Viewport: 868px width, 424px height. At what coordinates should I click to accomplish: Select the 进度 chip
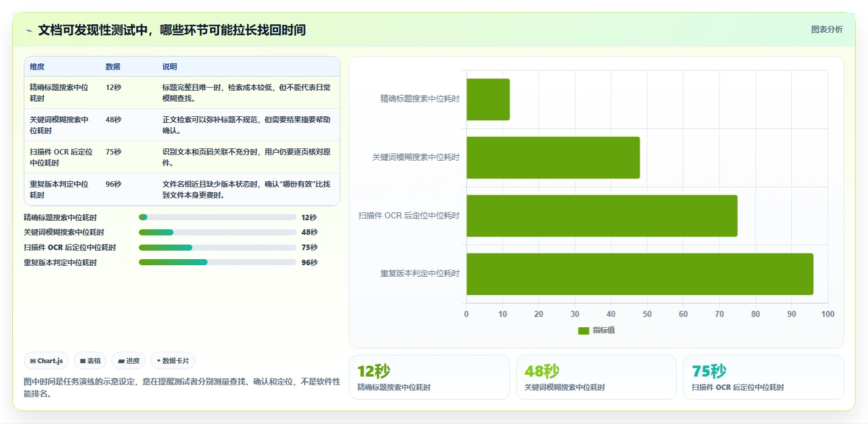tap(128, 361)
